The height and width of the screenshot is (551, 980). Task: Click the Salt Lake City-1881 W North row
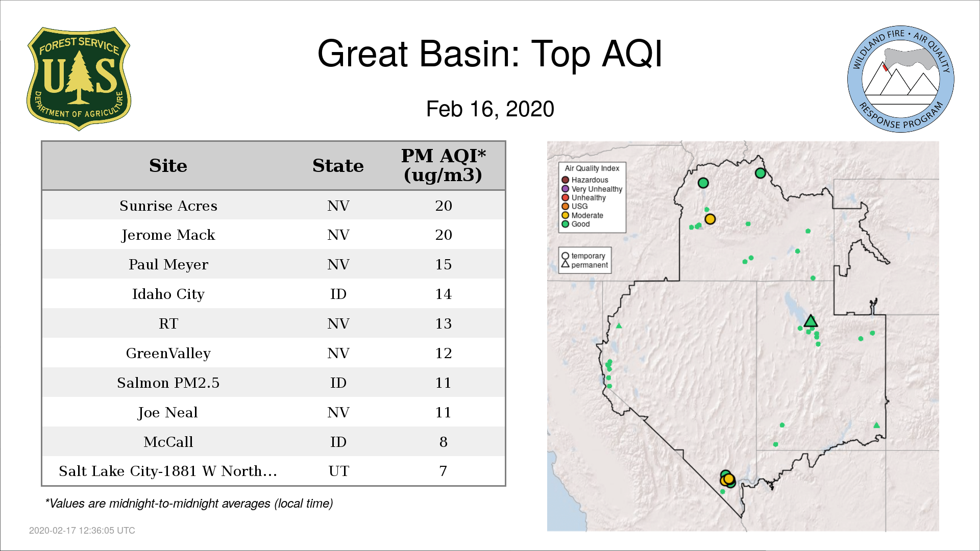coord(274,471)
